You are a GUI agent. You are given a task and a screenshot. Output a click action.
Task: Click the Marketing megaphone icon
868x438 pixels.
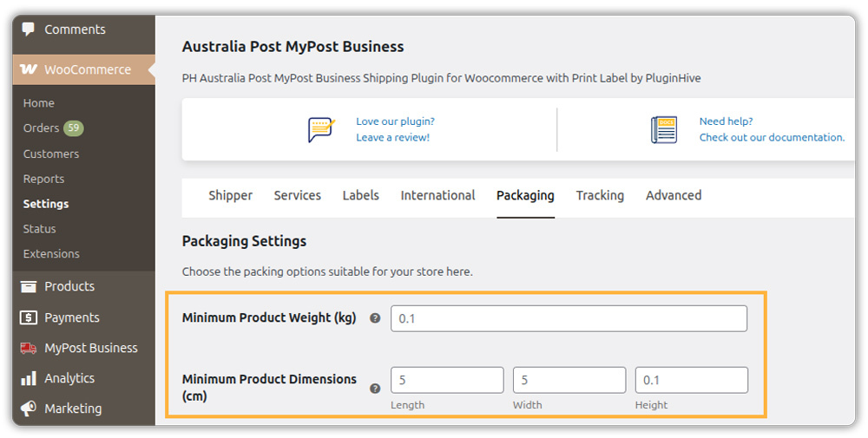click(29, 409)
